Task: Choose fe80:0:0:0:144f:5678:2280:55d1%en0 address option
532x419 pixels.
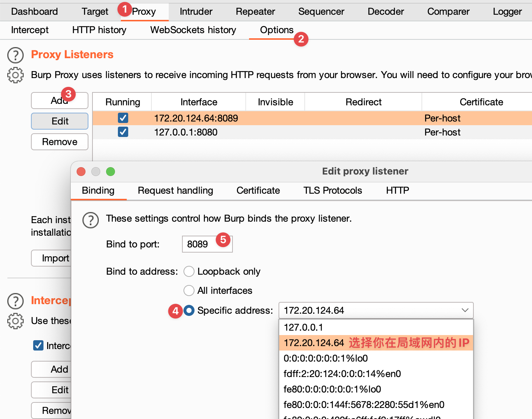Action: [376, 405]
